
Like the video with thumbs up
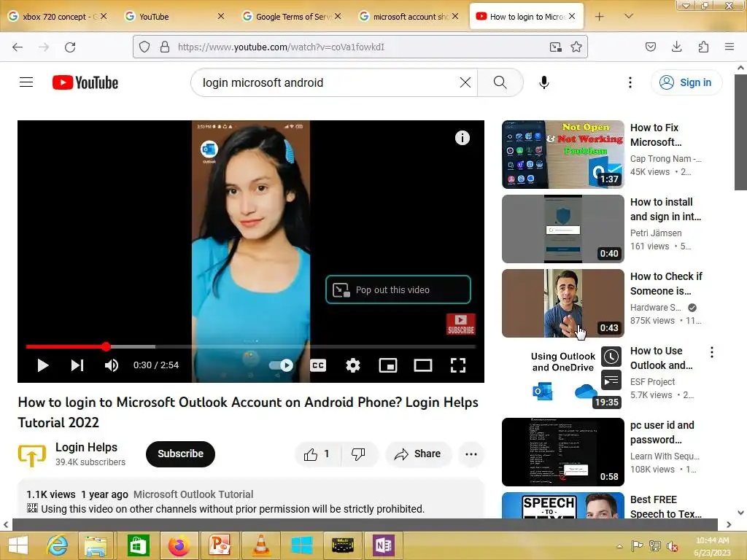(x=317, y=454)
